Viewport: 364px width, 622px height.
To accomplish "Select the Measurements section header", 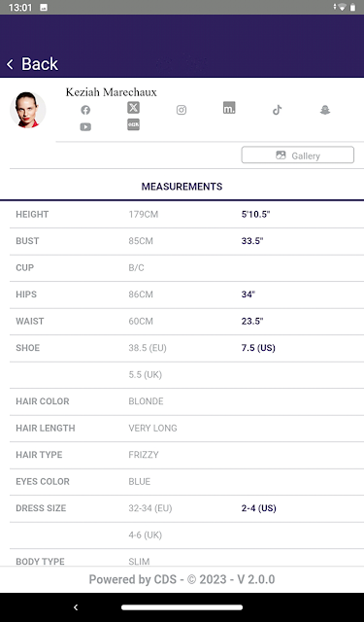I will tap(182, 187).
